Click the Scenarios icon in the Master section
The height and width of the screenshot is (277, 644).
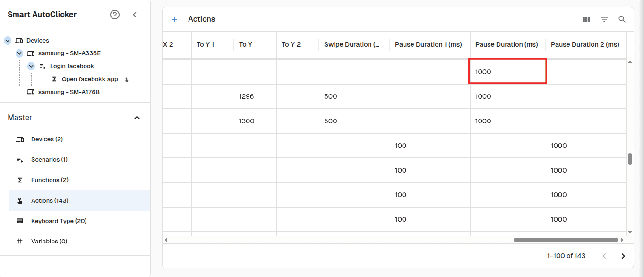(19, 159)
